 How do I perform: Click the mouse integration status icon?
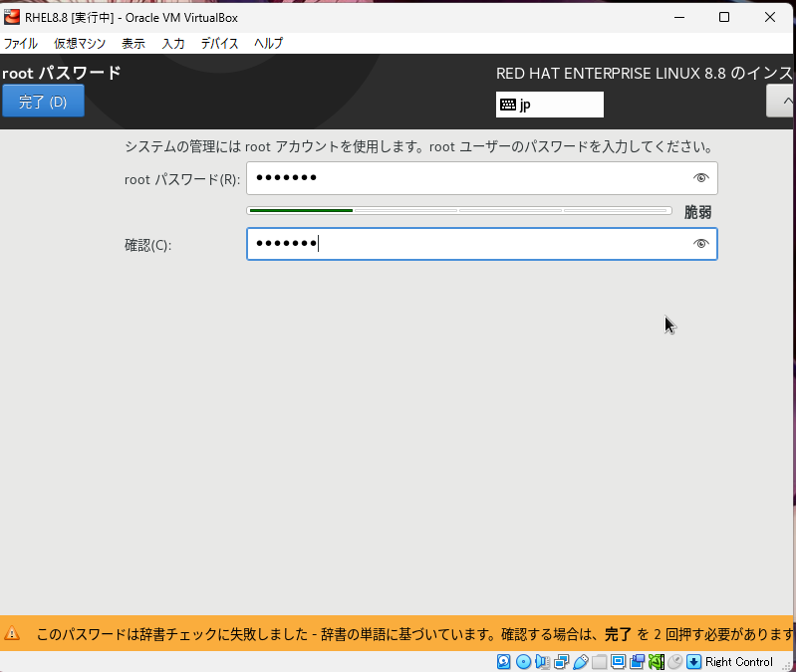pyautogui.click(x=675, y=661)
